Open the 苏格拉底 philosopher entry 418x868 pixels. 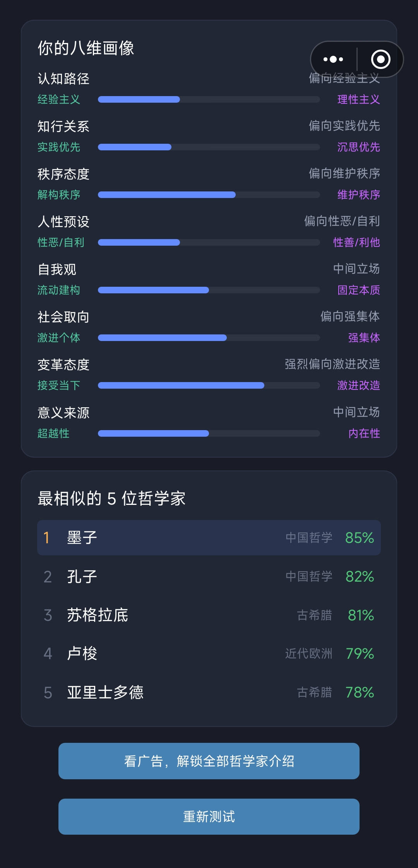click(209, 615)
